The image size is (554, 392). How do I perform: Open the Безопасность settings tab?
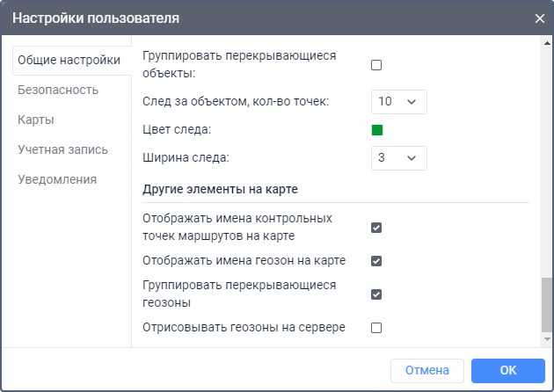click(58, 90)
